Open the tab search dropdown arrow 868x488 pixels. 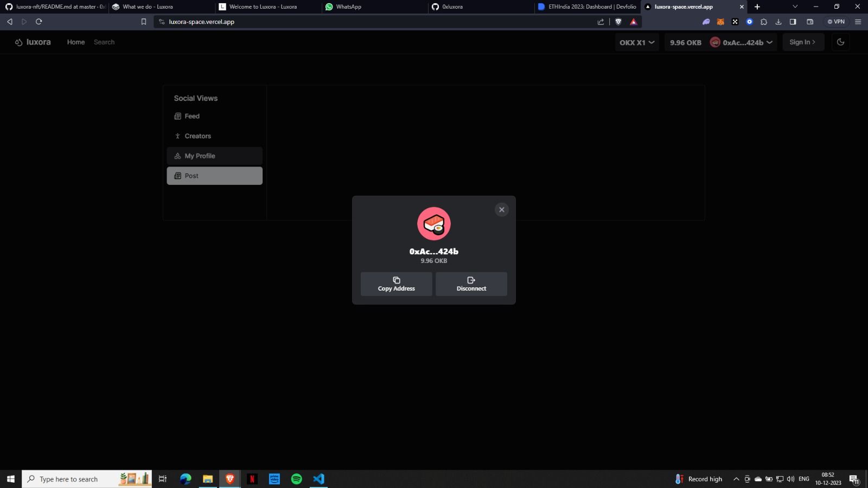click(x=795, y=7)
